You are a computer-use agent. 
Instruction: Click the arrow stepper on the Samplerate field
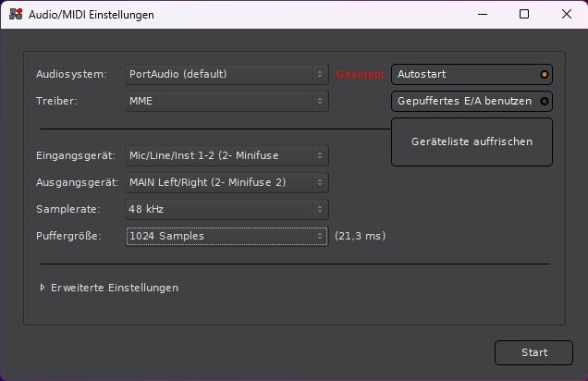coord(320,209)
